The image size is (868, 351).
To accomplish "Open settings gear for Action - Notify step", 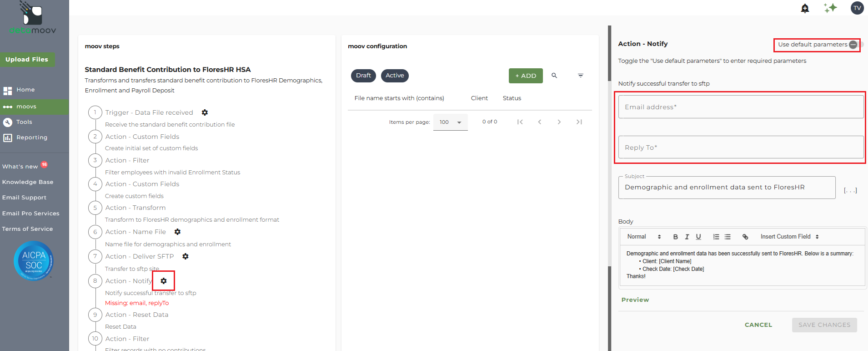I will click(164, 281).
